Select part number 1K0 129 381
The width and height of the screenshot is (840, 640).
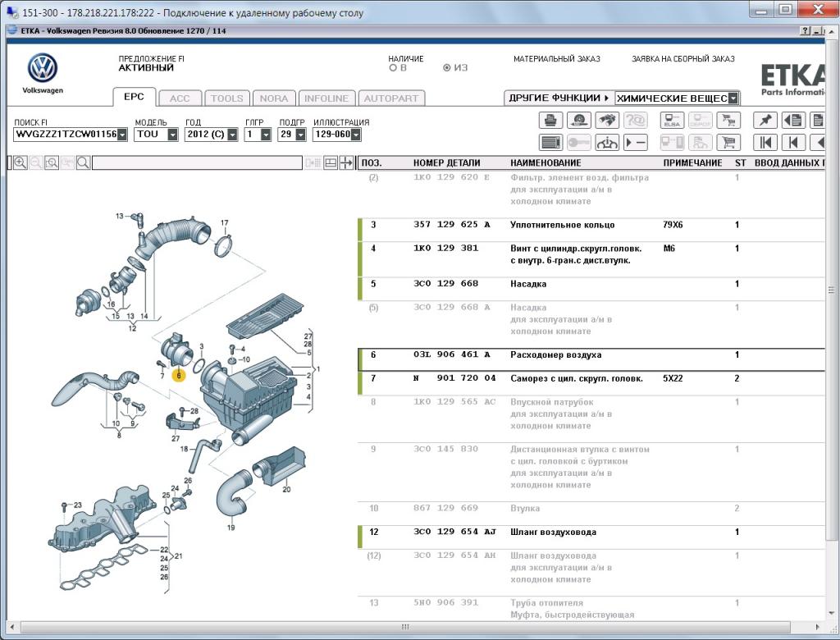[445, 248]
